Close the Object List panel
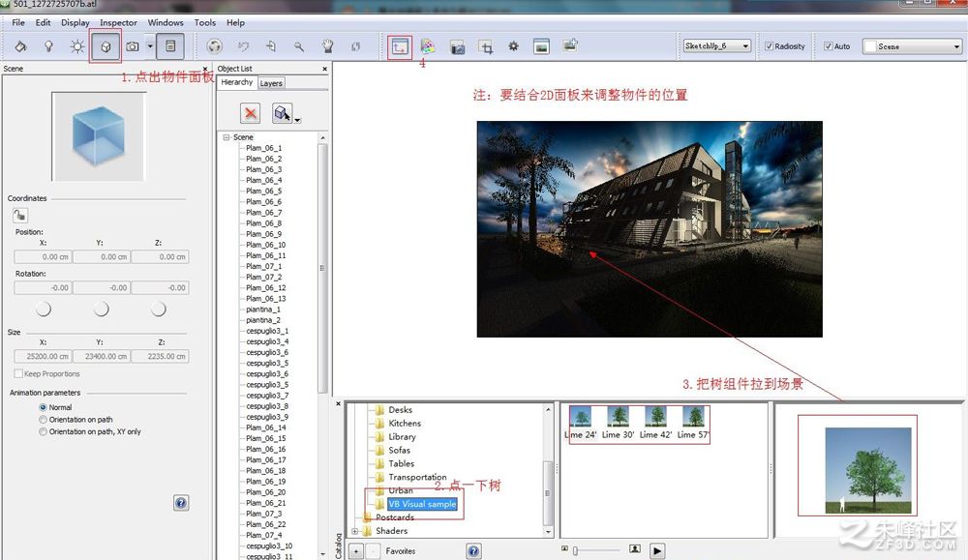Screen dimensions: 968x560 pos(324,69)
